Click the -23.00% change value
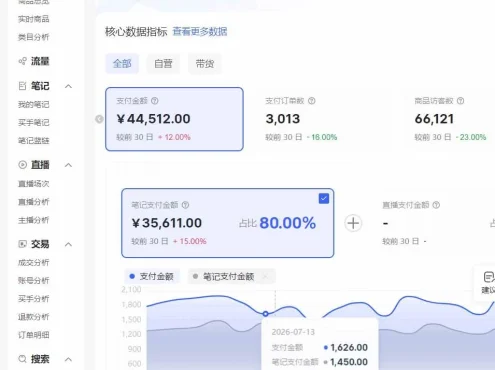 click(471, 137)
